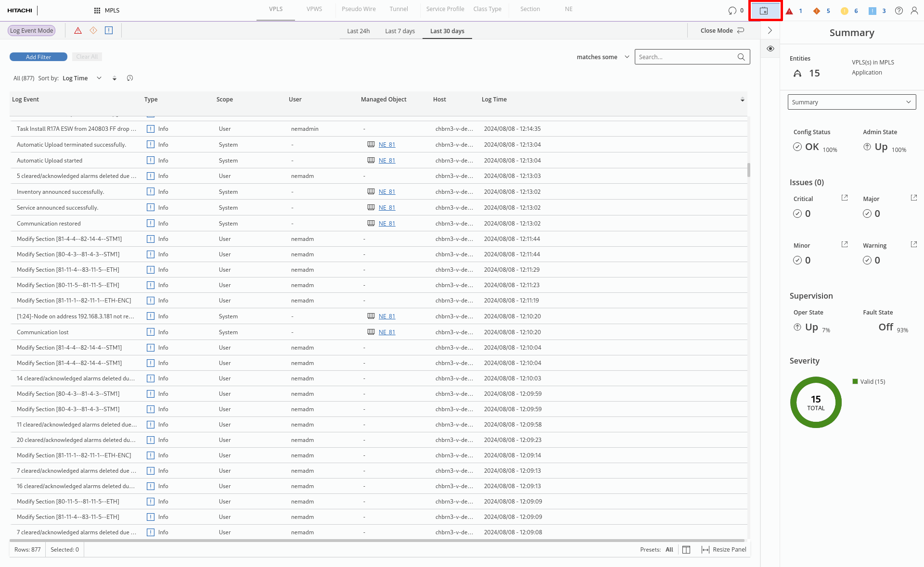
Task: Open the Pseudo Wire tab
Action: [x=359, y=9]
